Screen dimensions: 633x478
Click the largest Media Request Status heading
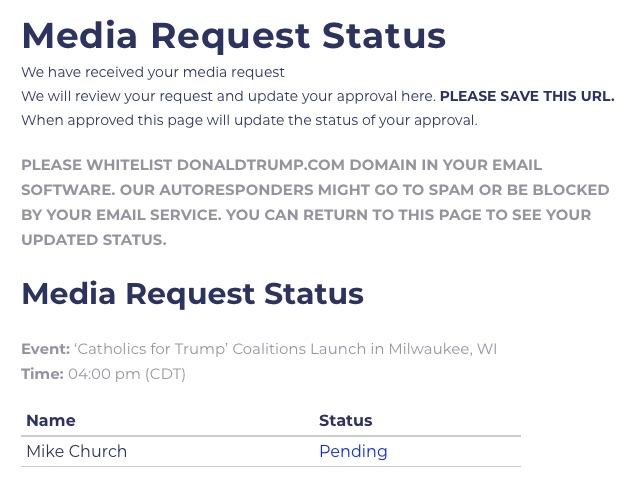pyautogui.click(x=233, y=36)
